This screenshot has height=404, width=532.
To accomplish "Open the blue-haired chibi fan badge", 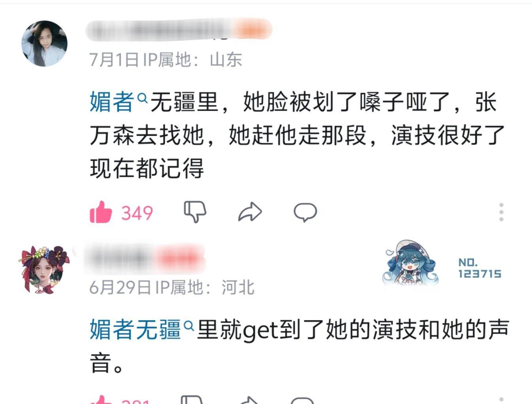I will [x=411, y=263].
